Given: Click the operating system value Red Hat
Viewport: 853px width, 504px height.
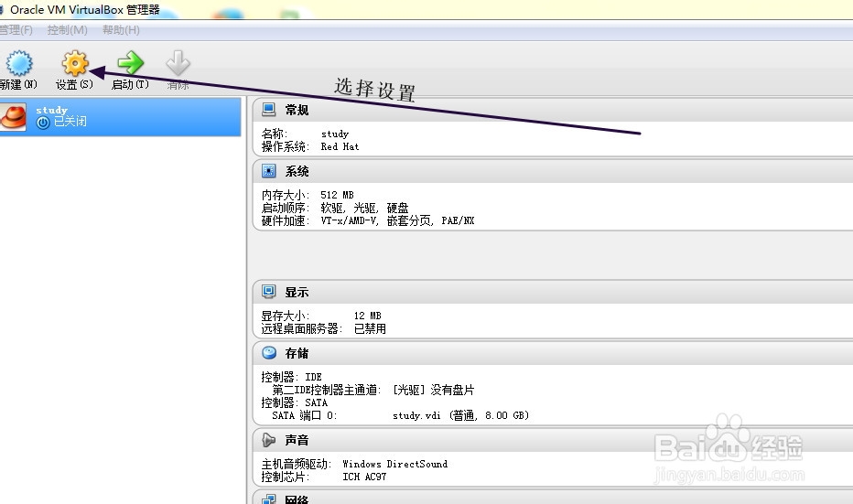Looking at the screenshot, I should point(340,146).
